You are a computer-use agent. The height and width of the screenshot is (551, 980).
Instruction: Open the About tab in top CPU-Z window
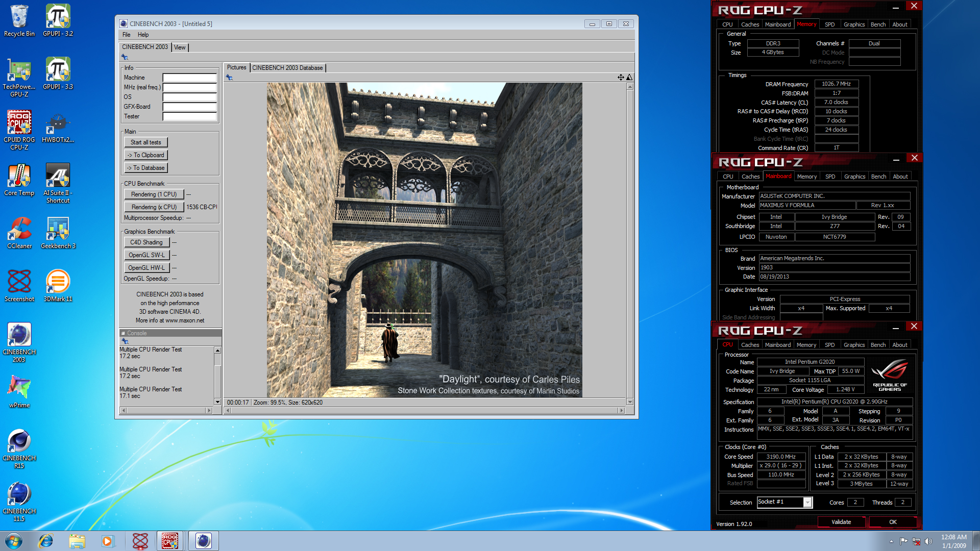(x=899, y=24)
